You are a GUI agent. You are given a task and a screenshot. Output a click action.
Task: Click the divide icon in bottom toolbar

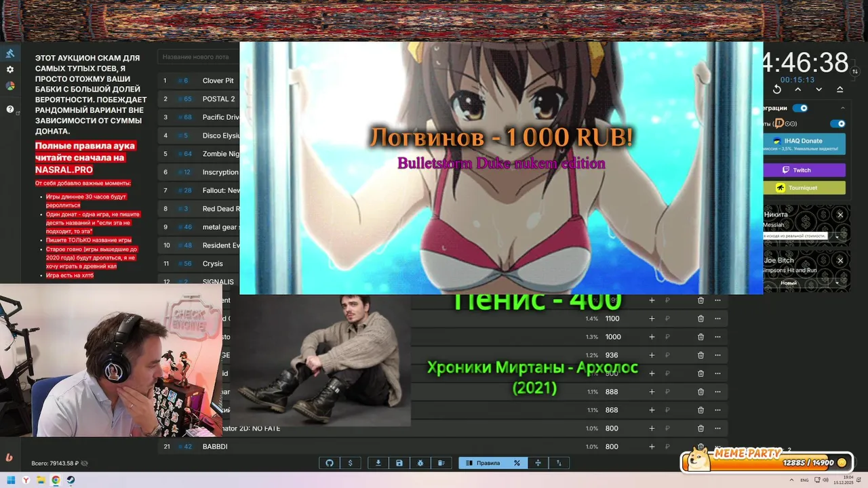coord(538,463)
